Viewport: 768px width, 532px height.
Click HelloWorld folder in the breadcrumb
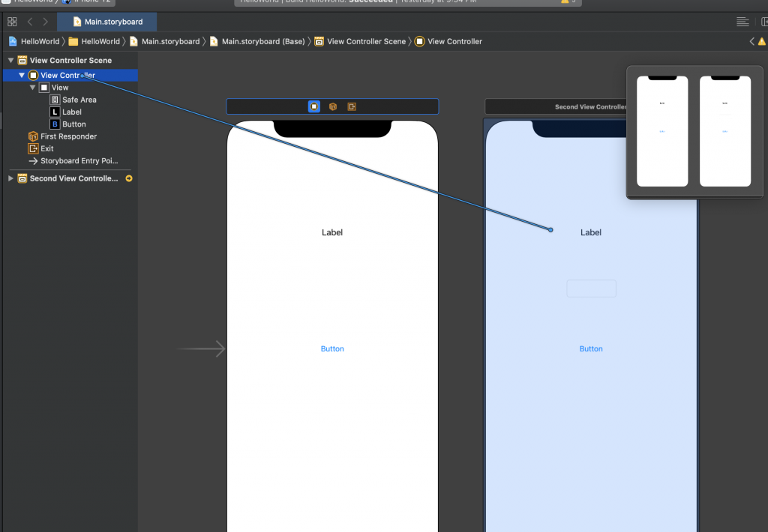(x=94, y=42)
